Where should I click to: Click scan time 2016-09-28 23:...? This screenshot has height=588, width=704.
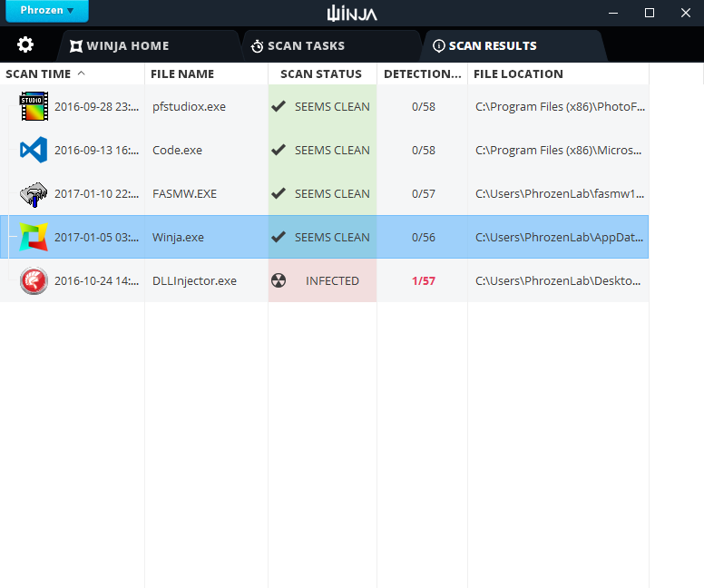96,107
